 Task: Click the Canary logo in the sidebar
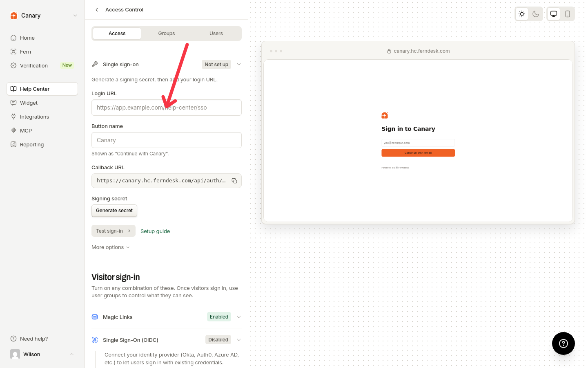[x=14, y=16]
